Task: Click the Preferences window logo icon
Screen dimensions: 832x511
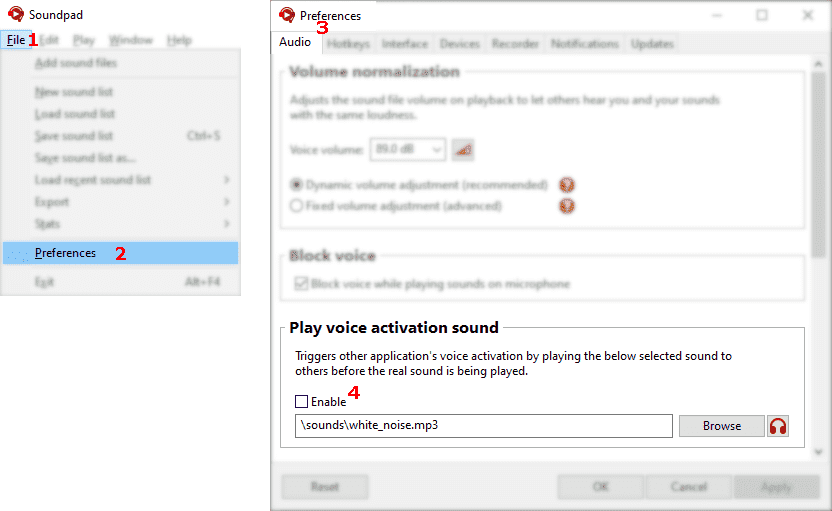Action: [x=287, y=15]
